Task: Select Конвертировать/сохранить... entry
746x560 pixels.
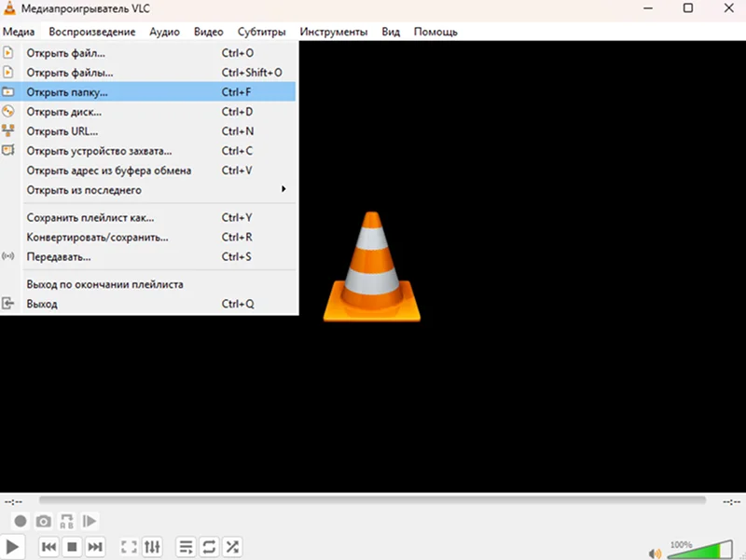Action: [148, 237]
